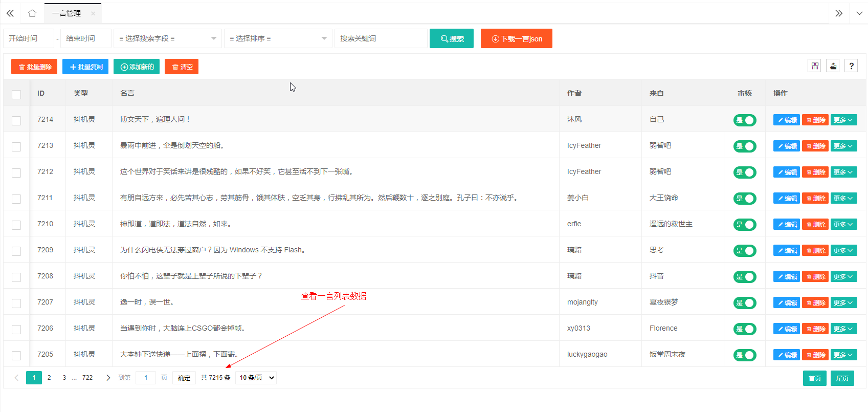Click the 确定 page jump button

point(184,378)
